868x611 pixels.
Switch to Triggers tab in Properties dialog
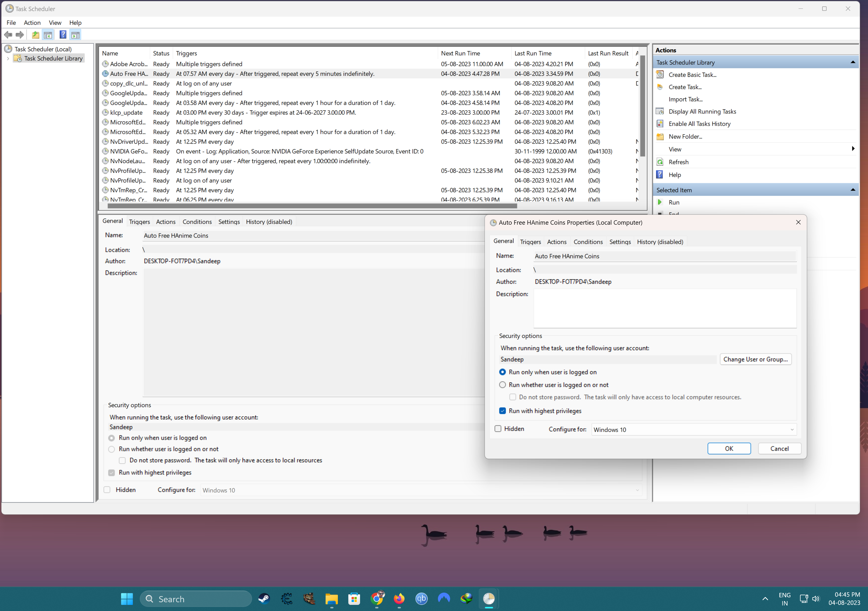tap(530, 242)
